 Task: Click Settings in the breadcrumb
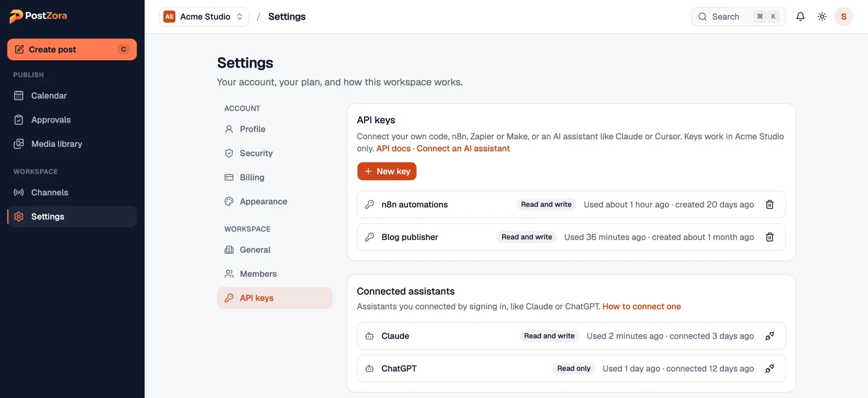point(287,16)
